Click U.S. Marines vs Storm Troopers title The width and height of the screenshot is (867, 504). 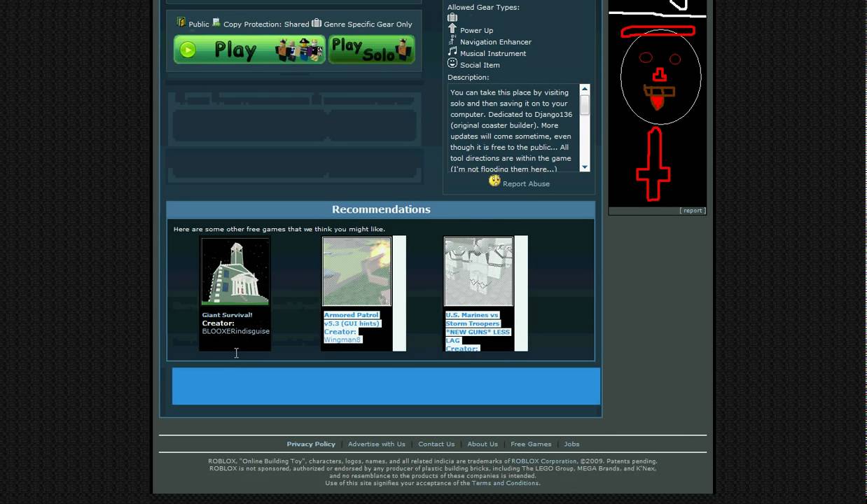click(478, 328)
